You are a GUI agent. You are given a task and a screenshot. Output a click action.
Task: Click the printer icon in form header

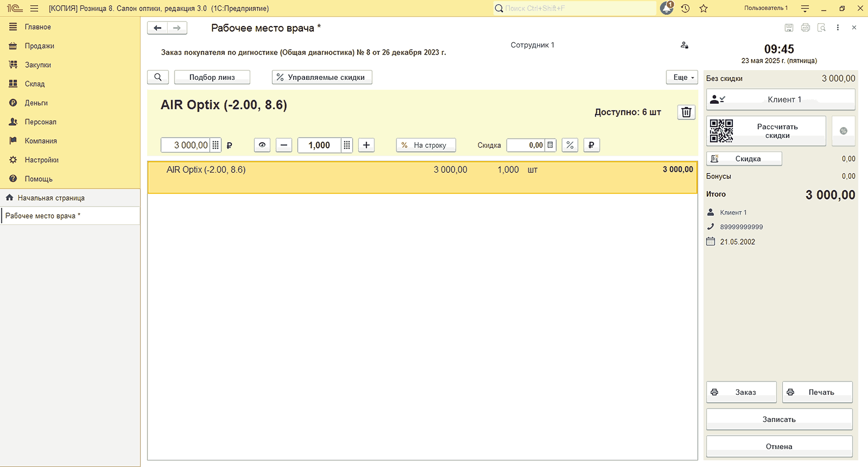pos(805,28)
